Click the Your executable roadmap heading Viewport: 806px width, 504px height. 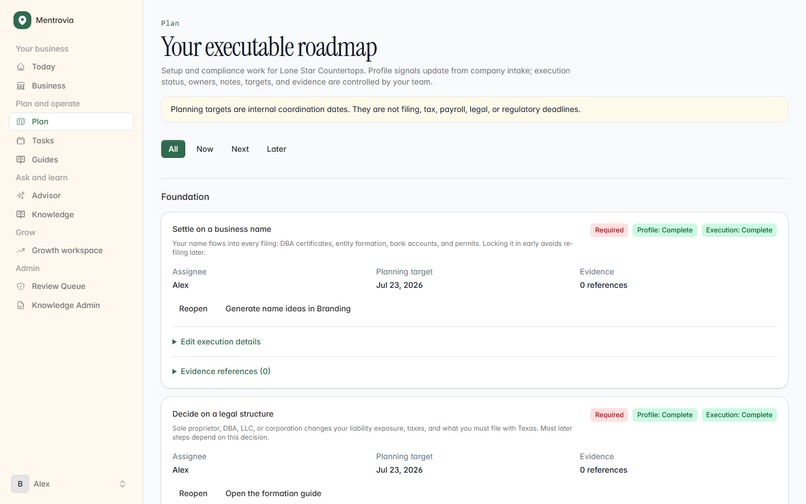tap(269, 47)
